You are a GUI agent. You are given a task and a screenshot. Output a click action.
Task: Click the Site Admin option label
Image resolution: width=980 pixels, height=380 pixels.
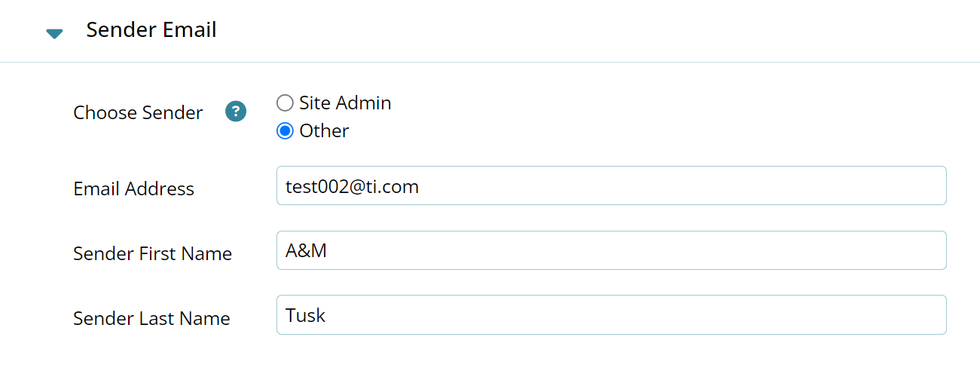tap(345, 103)
